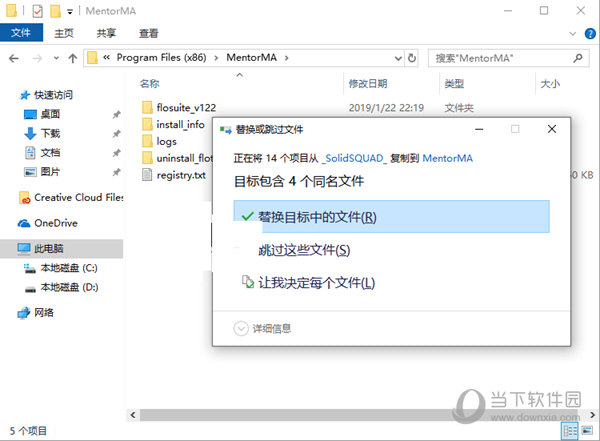Click the _SolidSQUAD_ source link
Image resolution: width=600 pixels, height=441 pixels.
(354, 158)
